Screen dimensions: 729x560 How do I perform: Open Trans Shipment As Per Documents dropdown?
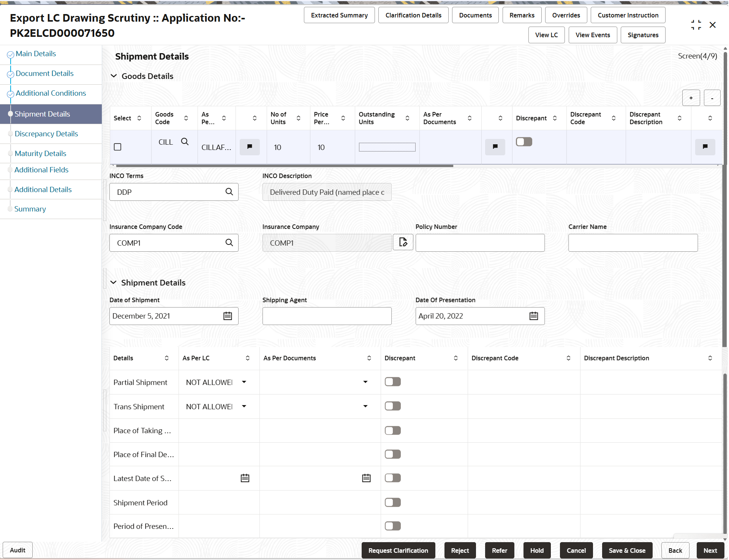(365, 406)
